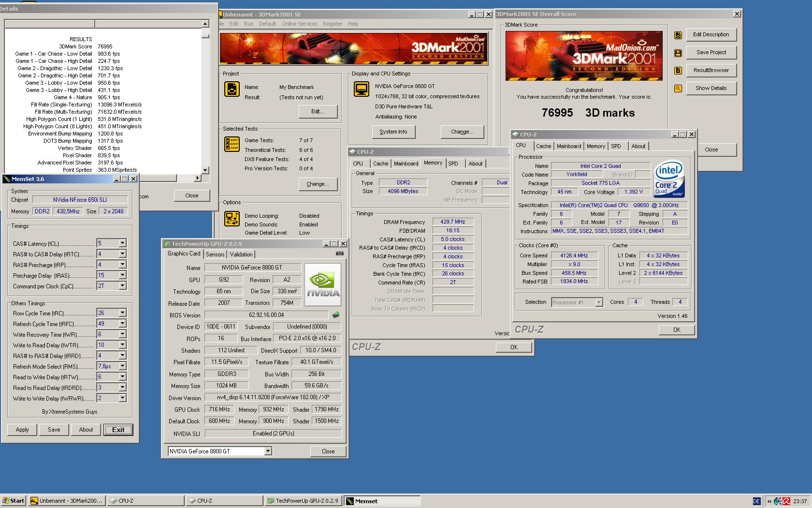Click the GPU-Z screenshot camera icon
Screen dimensions: 812x508
click(340, 254)
